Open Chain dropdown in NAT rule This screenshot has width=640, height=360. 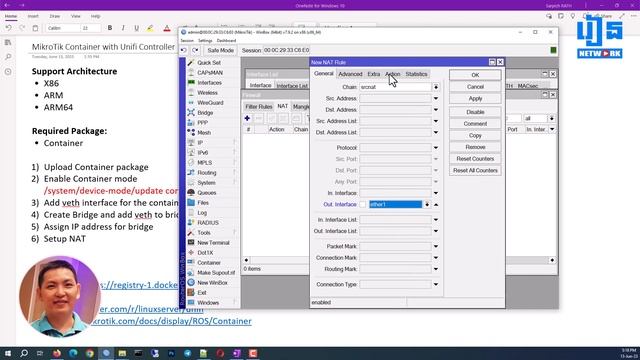(x=436, y=87)
